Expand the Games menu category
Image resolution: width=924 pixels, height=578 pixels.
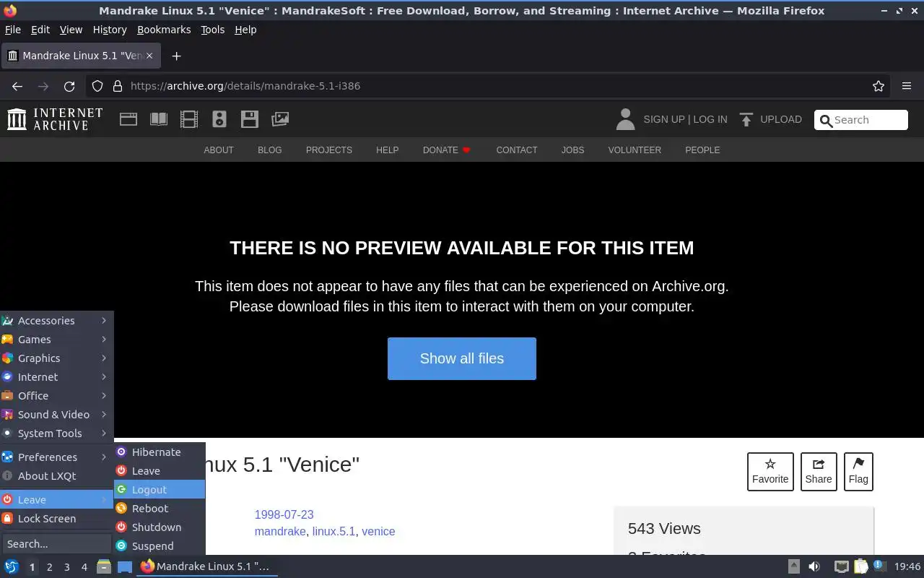[x=56, y=340]
